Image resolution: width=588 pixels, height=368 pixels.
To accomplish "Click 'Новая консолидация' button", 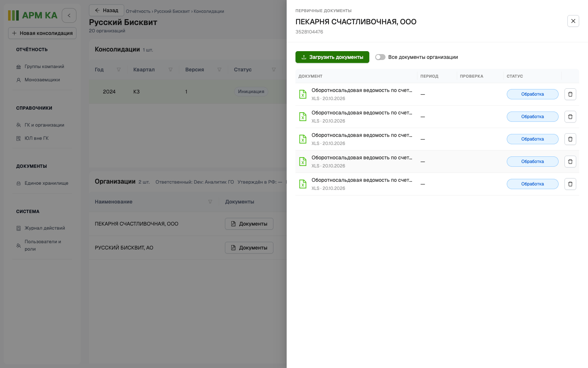I will [42, 33].
